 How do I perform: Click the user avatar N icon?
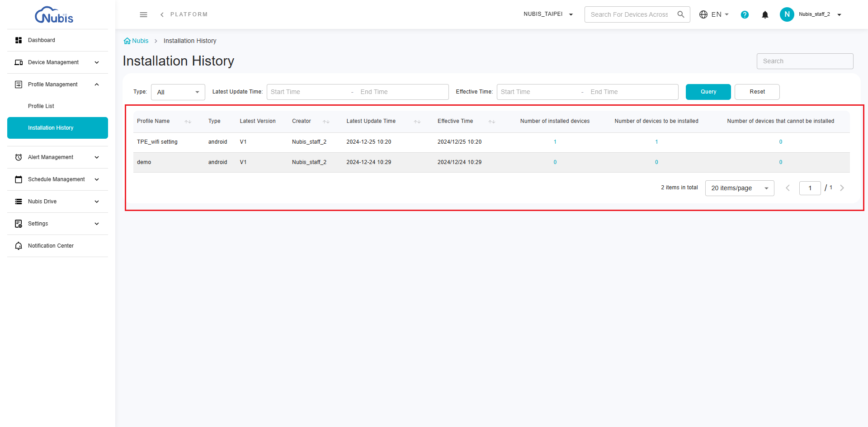[787, 14]
